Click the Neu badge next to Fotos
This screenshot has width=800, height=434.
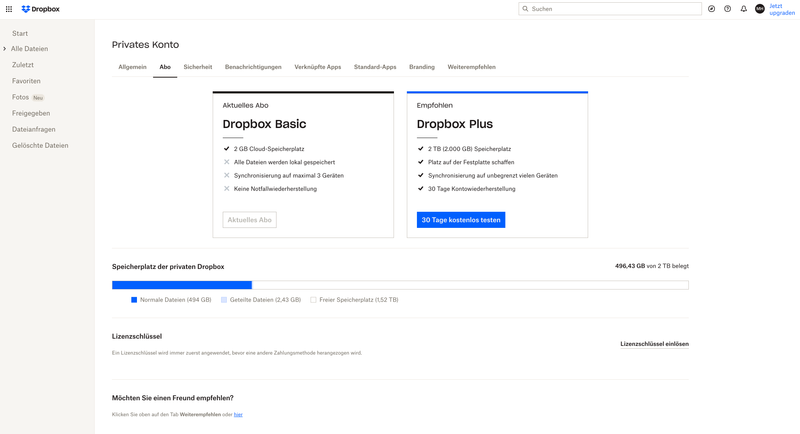pyautogui.click(x=38, y=97)
